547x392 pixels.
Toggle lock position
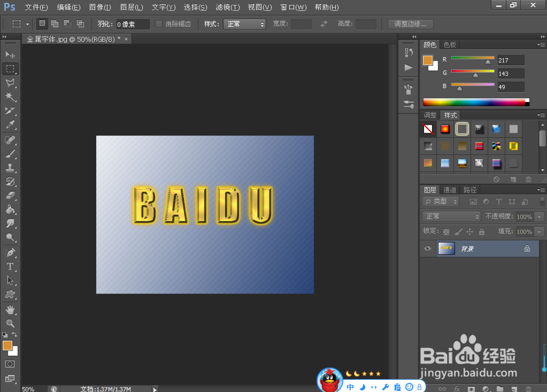coord(470,232)
